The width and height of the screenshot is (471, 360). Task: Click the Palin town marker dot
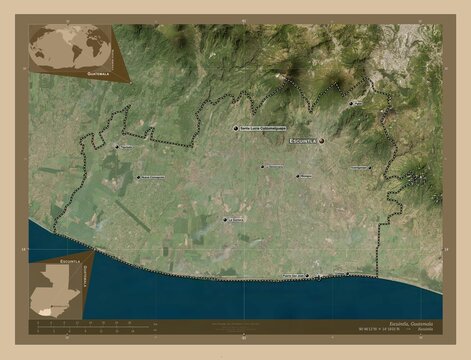tap(351, 104)
